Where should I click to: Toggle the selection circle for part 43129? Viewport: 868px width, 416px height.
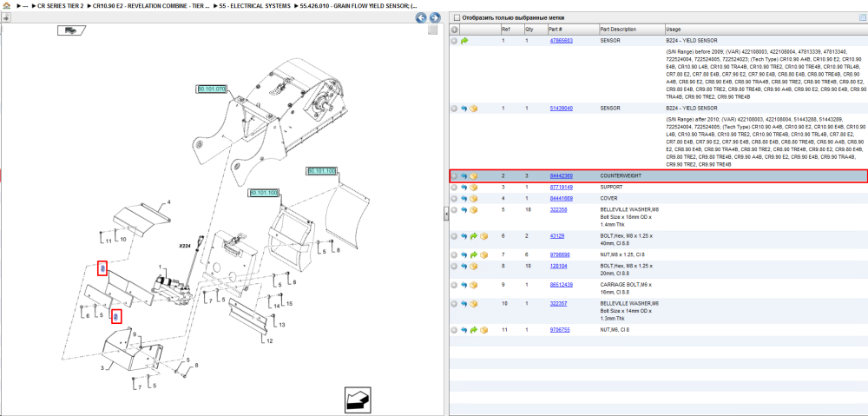coord(454,236)
